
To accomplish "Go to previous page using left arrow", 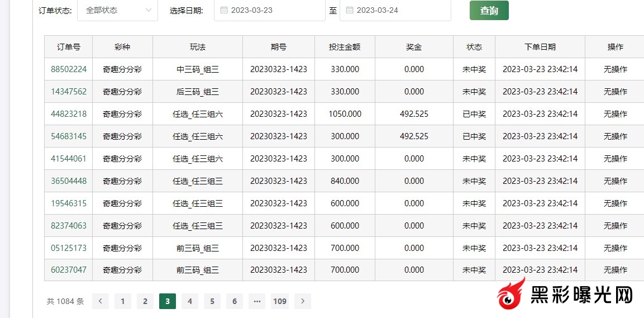I will (101, 301).
